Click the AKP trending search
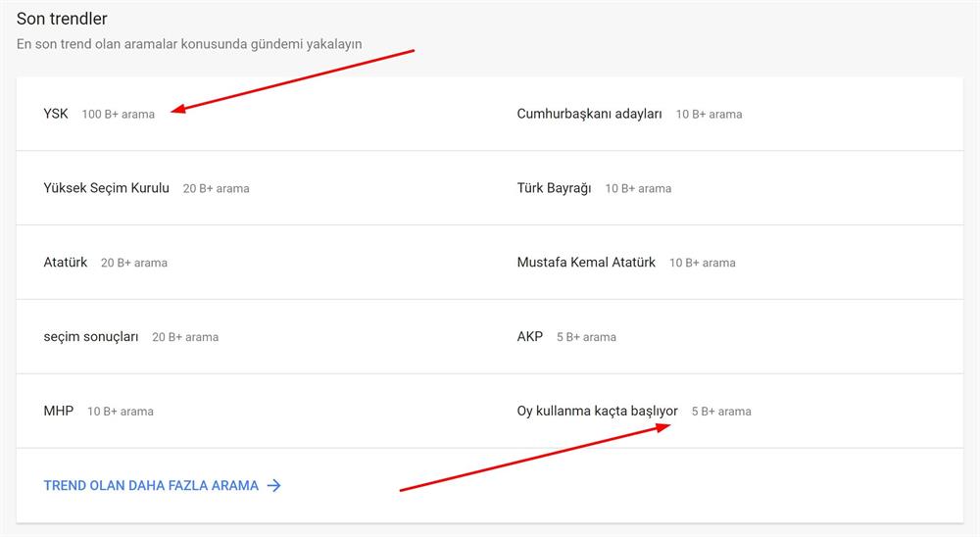980x537 pixels. 530,337
